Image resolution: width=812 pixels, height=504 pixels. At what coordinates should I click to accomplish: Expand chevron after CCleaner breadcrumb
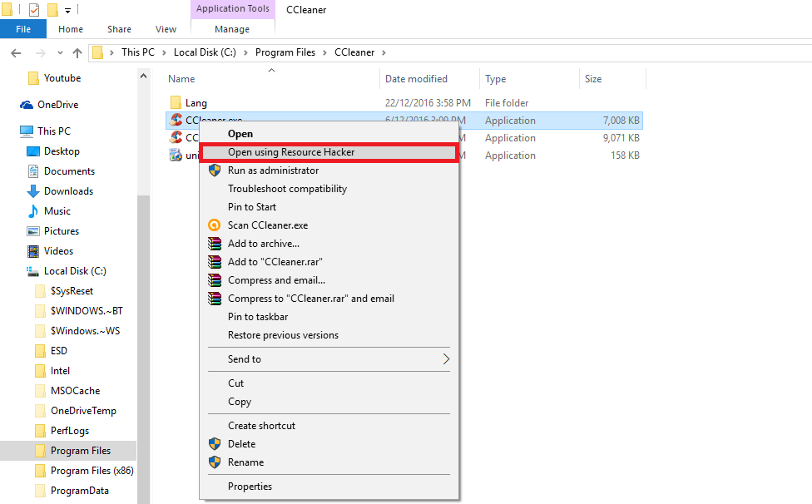tap(384, 52)
